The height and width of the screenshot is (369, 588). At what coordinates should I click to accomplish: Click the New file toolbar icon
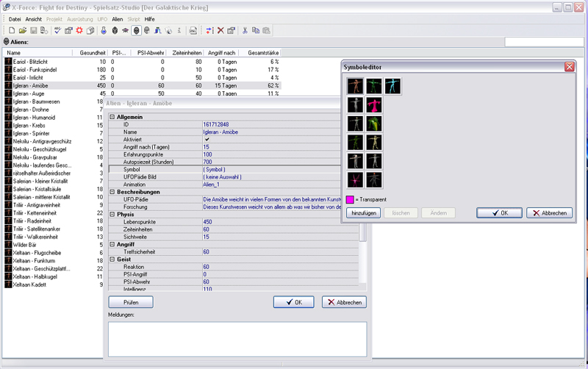tap(12, 30)
